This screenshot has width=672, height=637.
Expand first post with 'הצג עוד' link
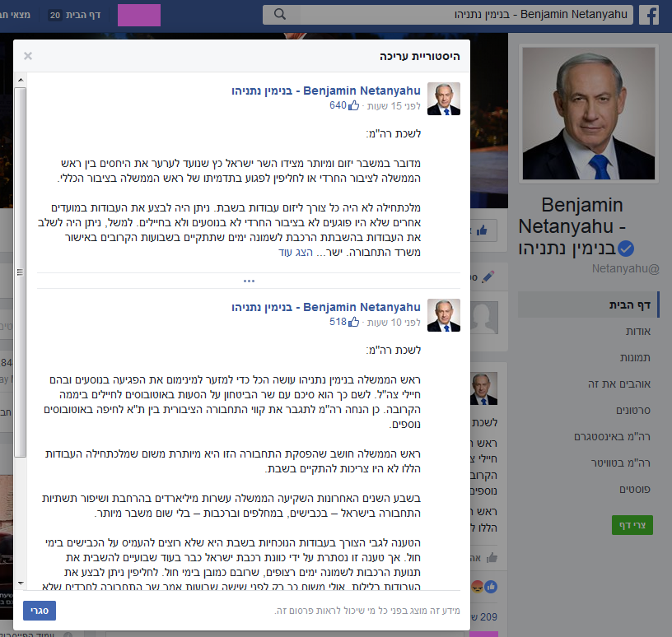(296, 253)
